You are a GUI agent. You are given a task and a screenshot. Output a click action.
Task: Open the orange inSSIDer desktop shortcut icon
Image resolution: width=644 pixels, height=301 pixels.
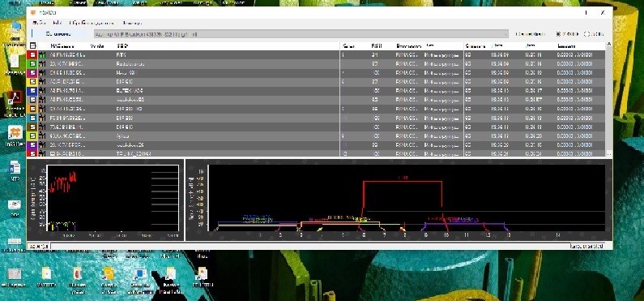15,133
